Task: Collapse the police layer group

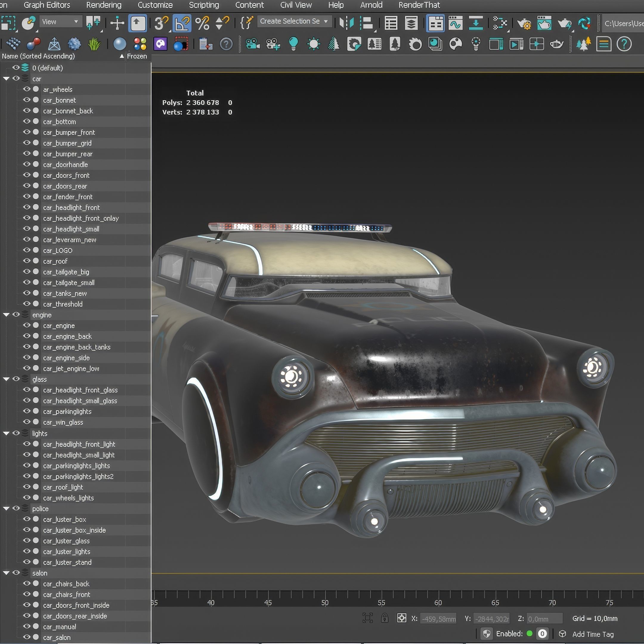Action: pos(6,508)
